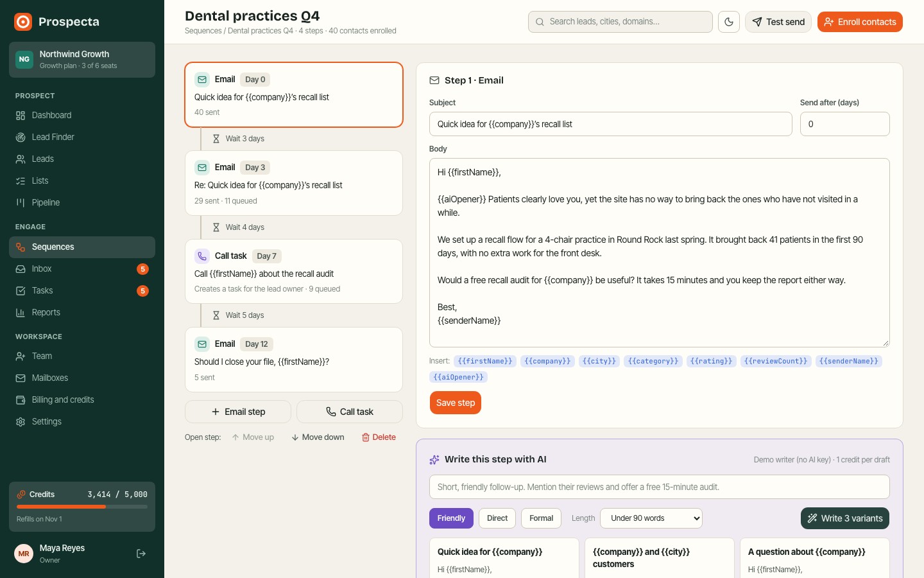Click Enroll contacts button
924x578 pixels.
(x=860, y=22)
